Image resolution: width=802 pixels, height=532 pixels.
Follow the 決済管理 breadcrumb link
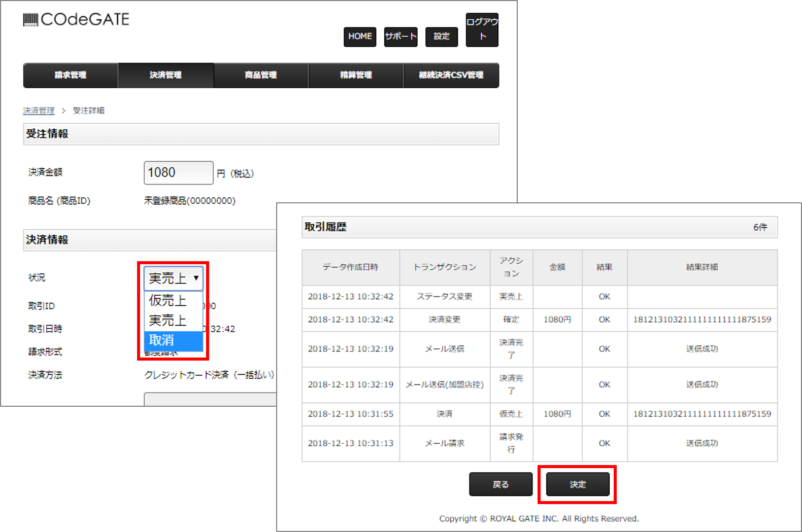point(39,111)
